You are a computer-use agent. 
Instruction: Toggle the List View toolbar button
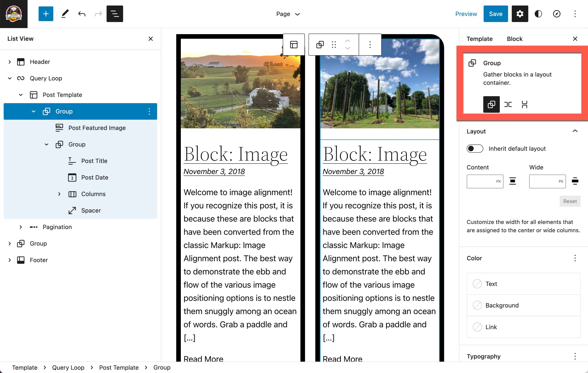115,14
